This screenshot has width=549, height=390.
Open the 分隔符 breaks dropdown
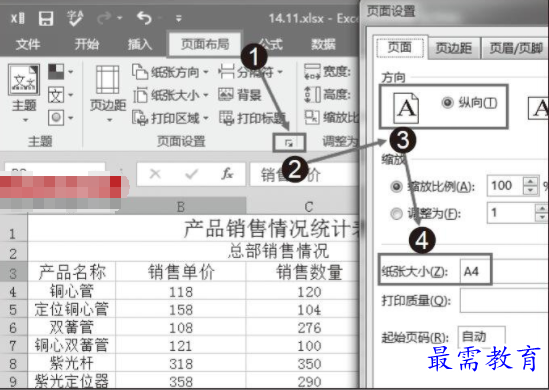pyautogui.click(x=251, y=72)
